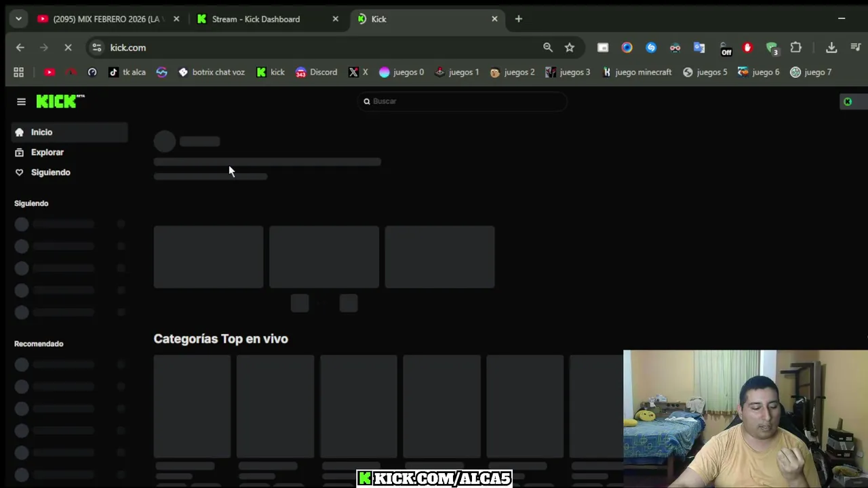Screen dimensions: 868x488
Task: Close the Stream - Kick Dashboard tab
Action: coord(335,19)
